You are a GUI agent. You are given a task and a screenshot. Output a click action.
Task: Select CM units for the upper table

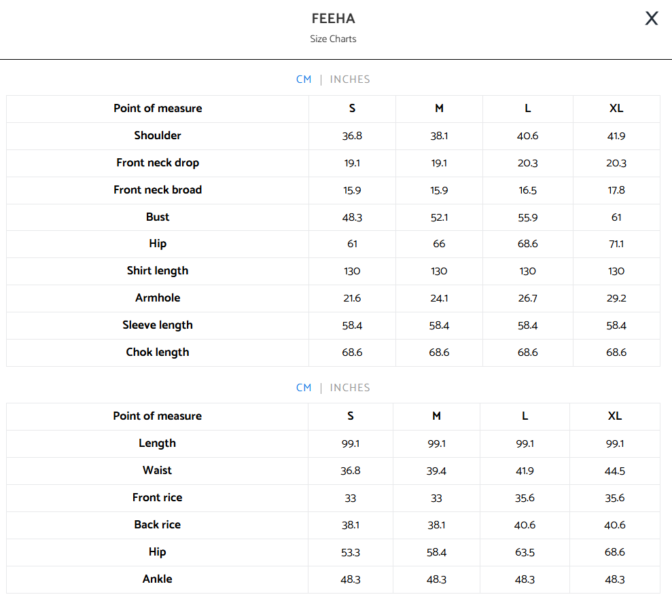(x=304, y=79)
